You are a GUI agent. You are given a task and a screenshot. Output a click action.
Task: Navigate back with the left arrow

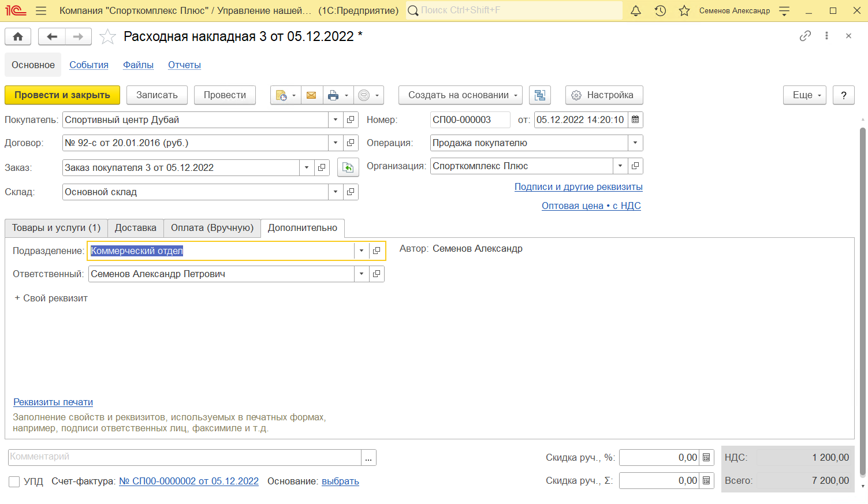(x=52, y=36)
